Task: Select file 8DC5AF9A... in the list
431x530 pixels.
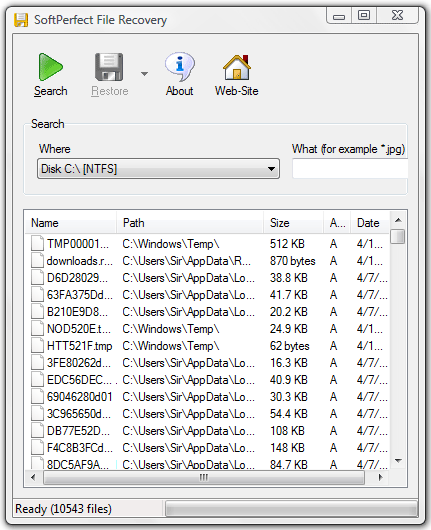Action: point(78,464)
